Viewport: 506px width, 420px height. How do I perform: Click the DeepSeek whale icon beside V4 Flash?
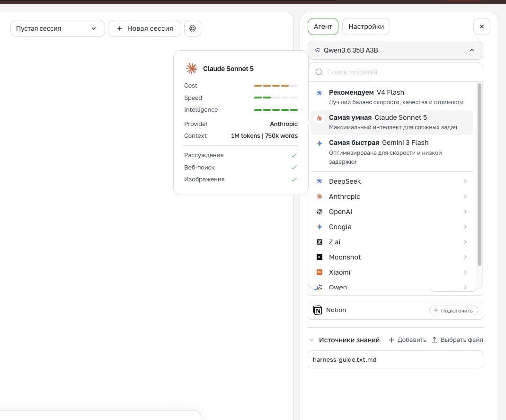320,93
